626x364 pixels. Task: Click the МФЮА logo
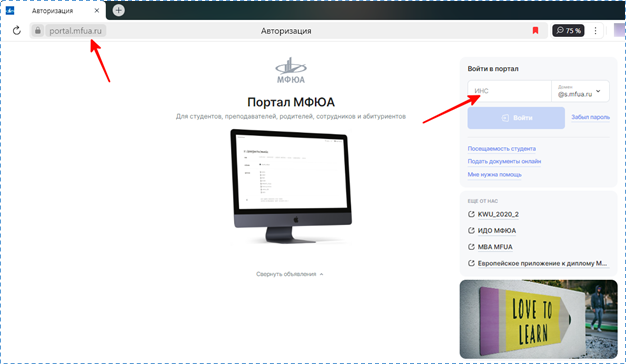coord(291,71)
